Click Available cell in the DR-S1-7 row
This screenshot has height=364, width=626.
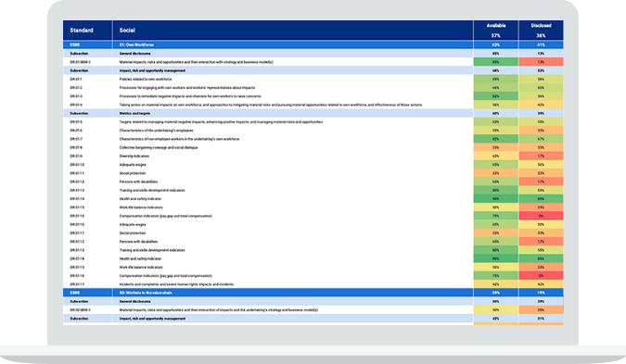pos(496,139)
